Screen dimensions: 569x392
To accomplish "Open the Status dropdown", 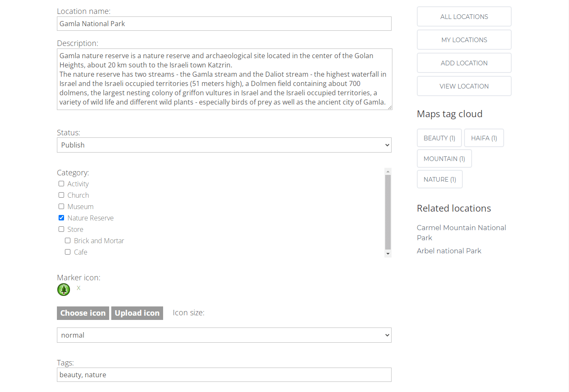I will [x=224, y=145].
